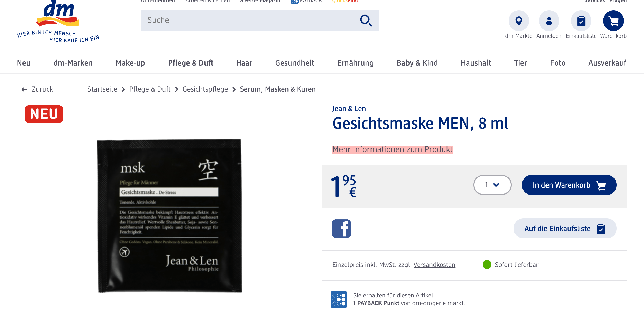The image size is (644, 314).
Task: Open the Warenkorb cart icon
Action: (613, 21)
